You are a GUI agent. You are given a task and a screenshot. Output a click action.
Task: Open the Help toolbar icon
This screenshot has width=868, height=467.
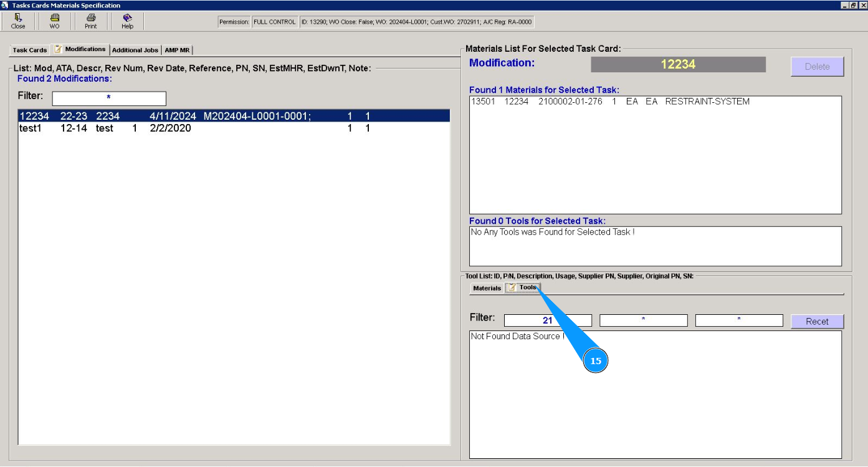point(127,21)
